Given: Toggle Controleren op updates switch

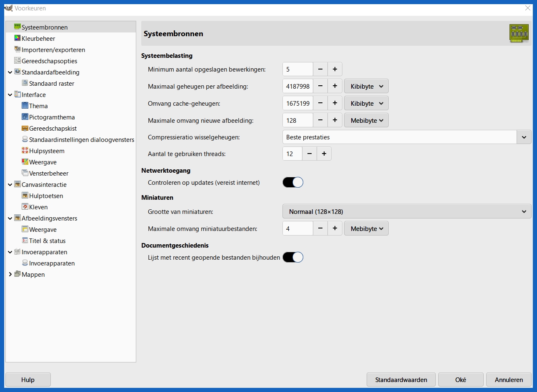Looking at the screenshot, I should (293, 182).
